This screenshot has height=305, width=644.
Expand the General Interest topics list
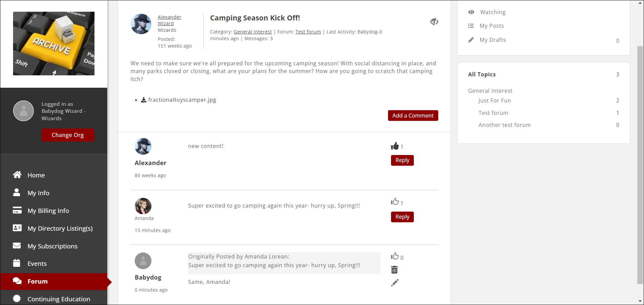(490, 91)
